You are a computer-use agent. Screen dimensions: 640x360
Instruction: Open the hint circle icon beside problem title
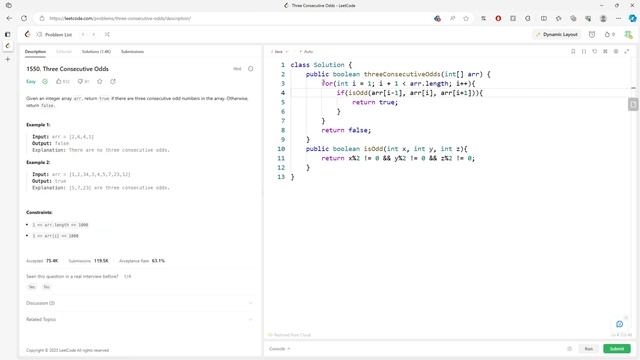pyautogui.click(x=251, y=69)
